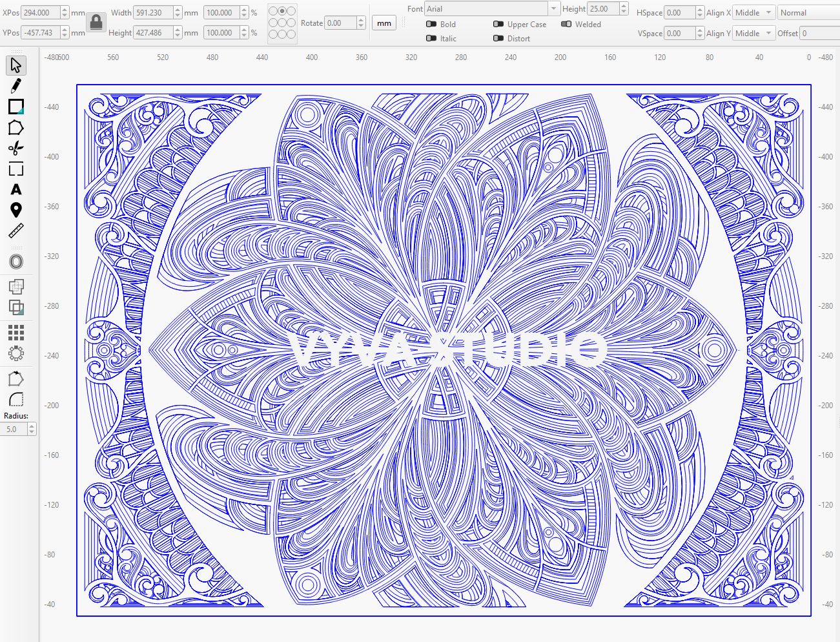The image size is (840, 642).
Task: Increase Width with the stepper up arrow
Action: tap(178, 9)
